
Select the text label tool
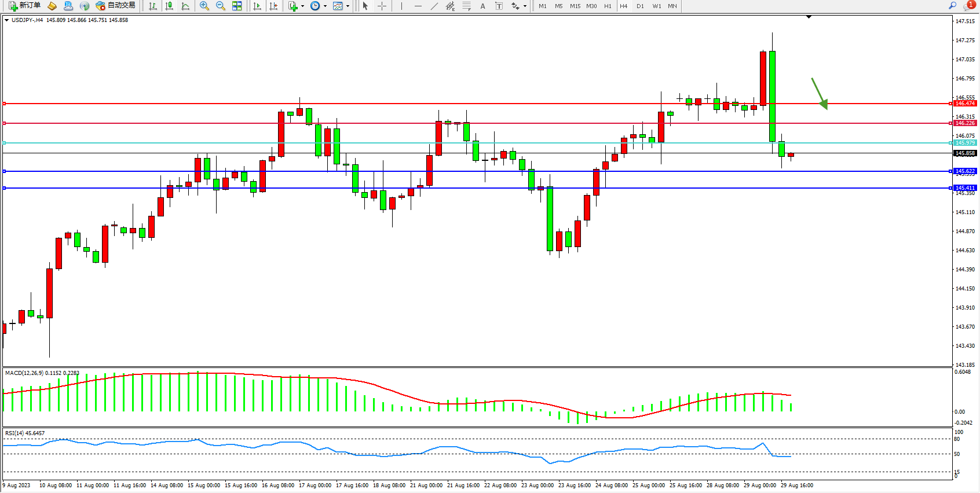point(482,6)
